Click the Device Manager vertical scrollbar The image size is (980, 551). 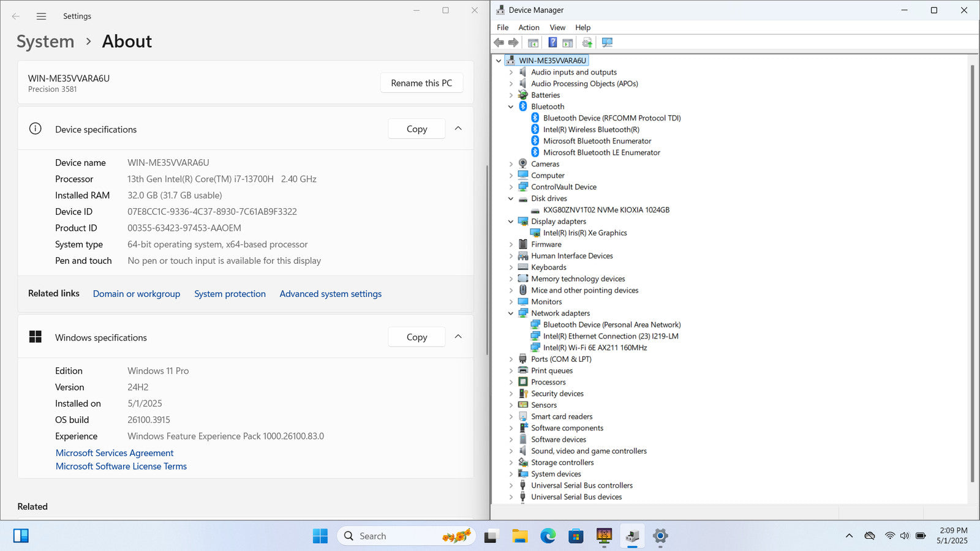point(972,274)
